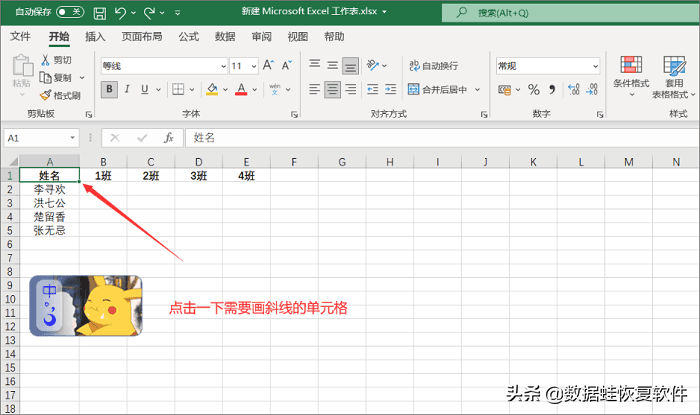Screen dimensions: 700x415
Task: Open the Font dialog launcher
Action: click(294, 115)
